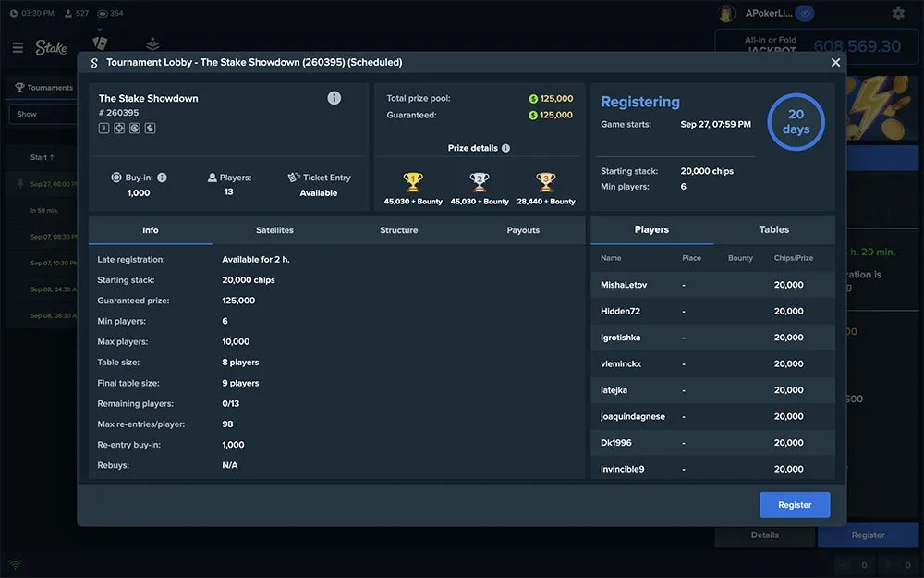Click the Remaining players value 0/13
This screenshot has width=924, height=578.
pos(230,403)
